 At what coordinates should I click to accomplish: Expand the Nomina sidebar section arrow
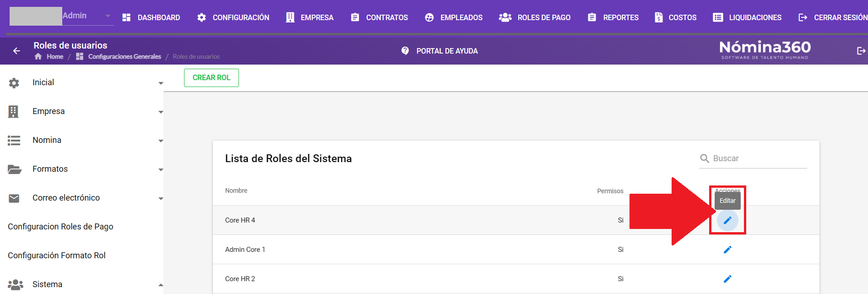[161, 141]
